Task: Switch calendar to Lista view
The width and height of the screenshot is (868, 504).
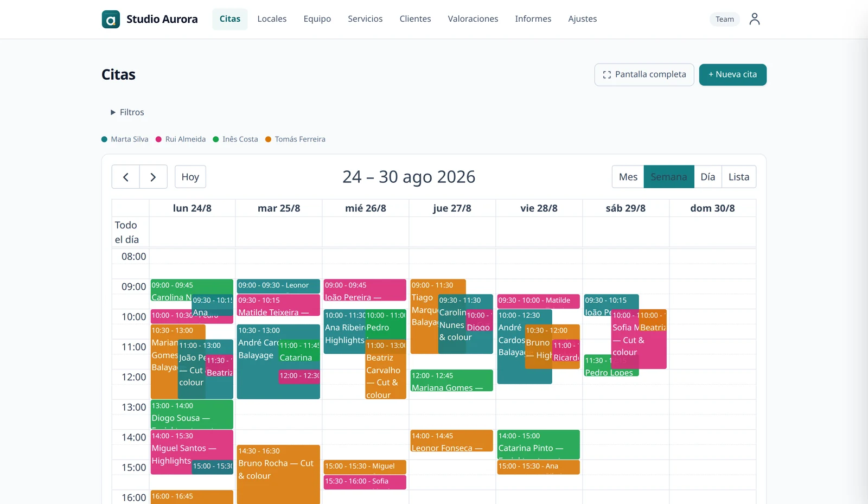Action: (739, 177)
